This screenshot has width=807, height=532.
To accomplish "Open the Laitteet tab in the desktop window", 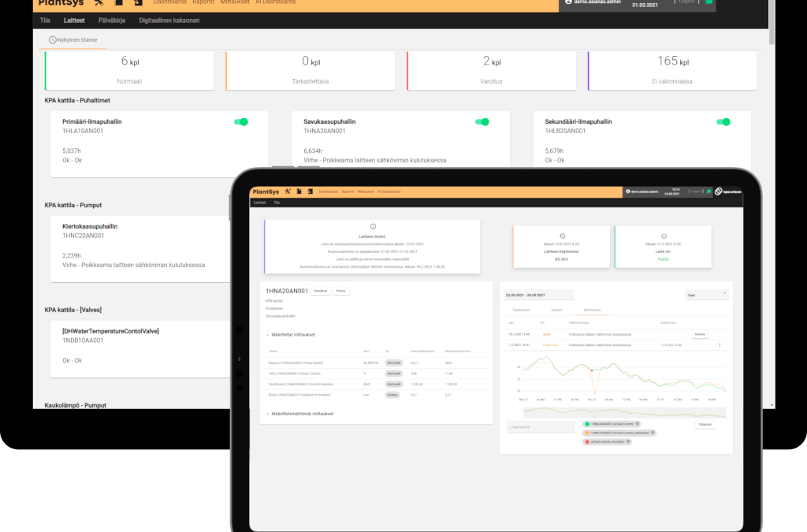I will pos(74,20).
